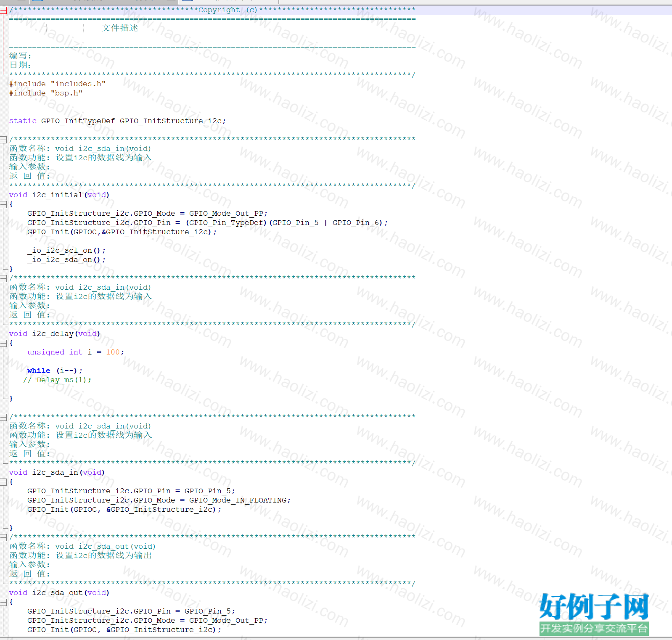This screenshot has width=672, height=640.
Task: Click the 编写: comment line
Action: click(20, 56)
